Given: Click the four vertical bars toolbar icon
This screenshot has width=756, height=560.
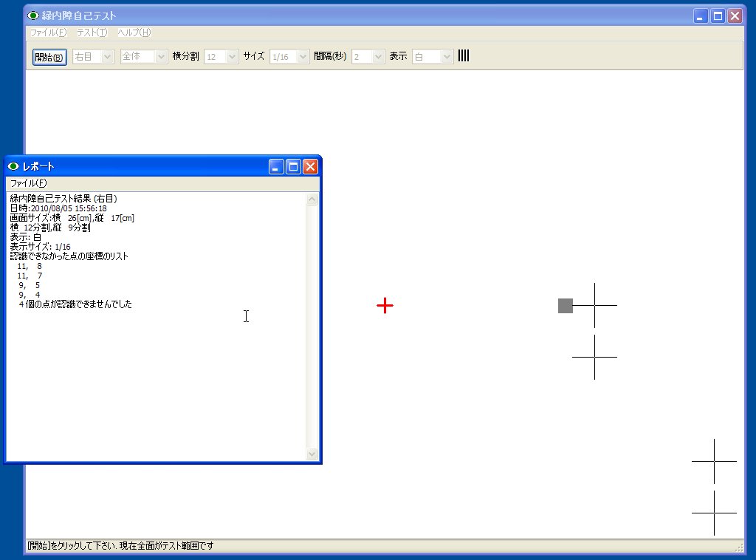Looking at the screenshot, I should tap(464, 55).
